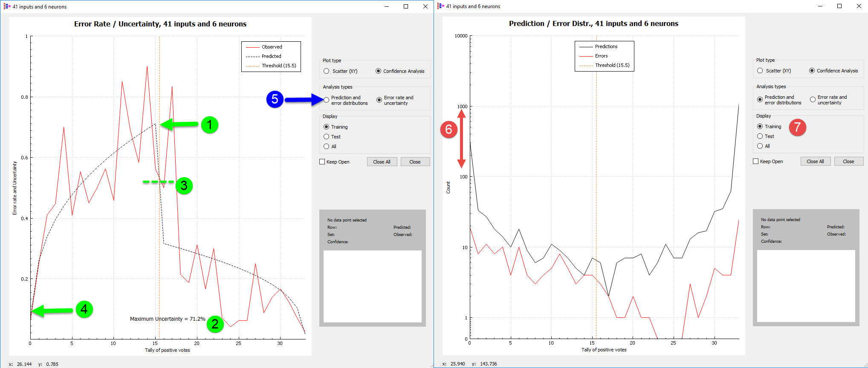868x368 pixels.
Task: Select Training display in right window
Action: coord(760,126)
